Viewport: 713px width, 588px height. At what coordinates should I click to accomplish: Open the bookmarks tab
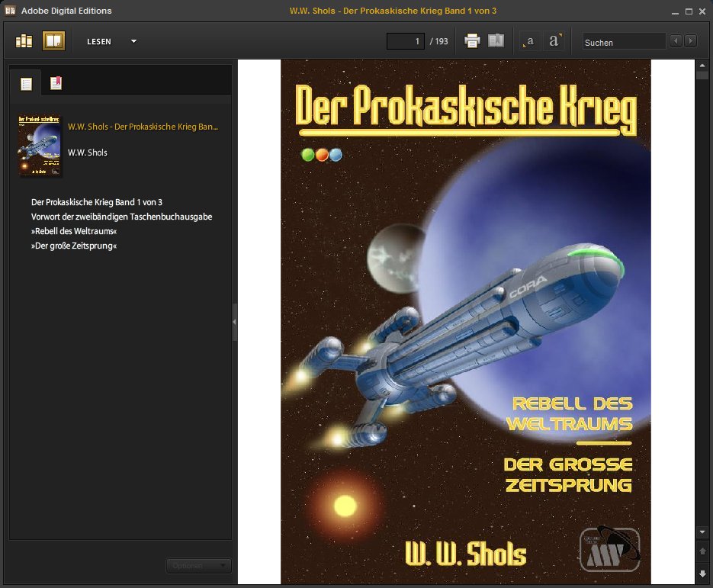(56, 83)
